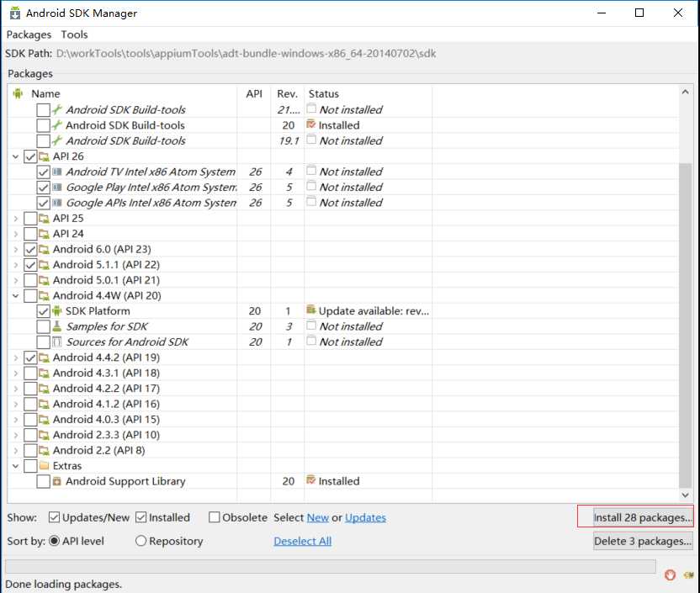700x593 pixels.
Task: Collapse the API 26 tree node
Action: point(16,156)
